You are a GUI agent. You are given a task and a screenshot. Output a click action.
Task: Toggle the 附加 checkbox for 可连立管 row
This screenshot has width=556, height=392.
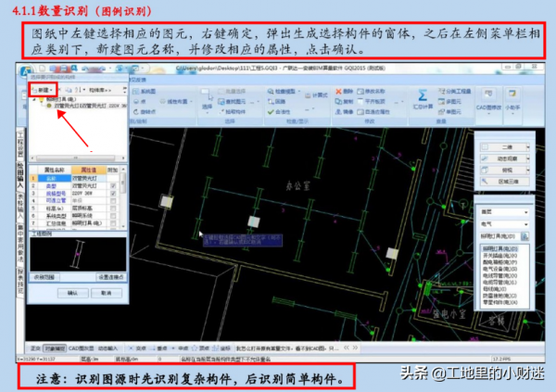pos(113,198)
